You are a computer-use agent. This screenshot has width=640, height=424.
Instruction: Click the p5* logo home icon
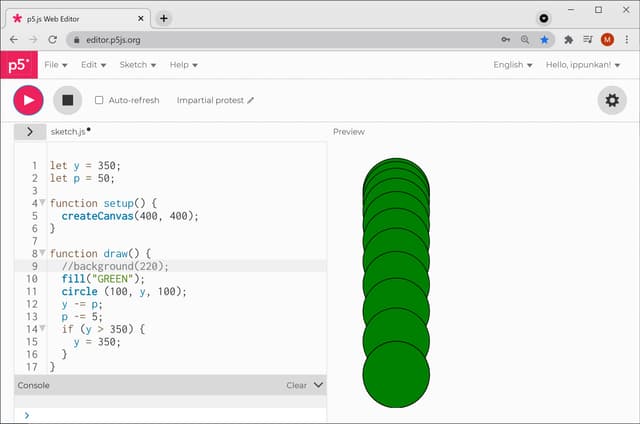(17, 65)
